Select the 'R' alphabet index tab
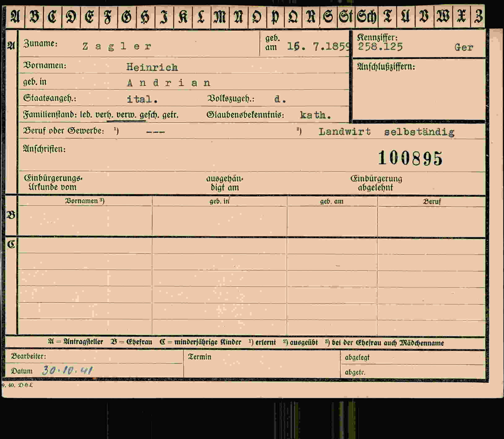The height and width of the screenshot is (439, 504). coord(311,17)
